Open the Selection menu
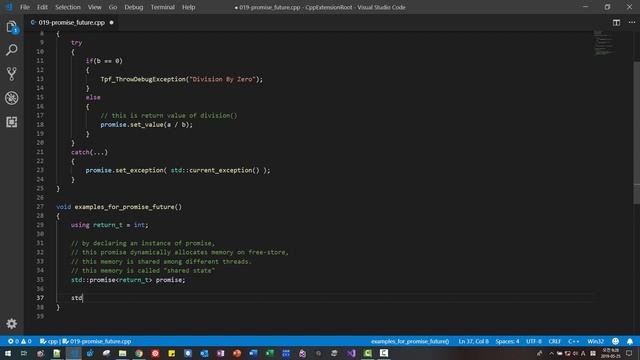640x360 pixels. click(x=68, y=7)
